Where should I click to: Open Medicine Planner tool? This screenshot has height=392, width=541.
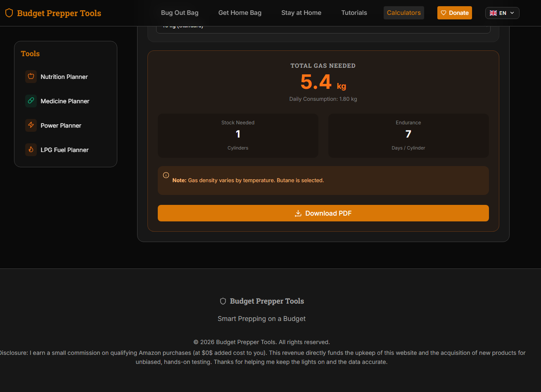[66, 101]
